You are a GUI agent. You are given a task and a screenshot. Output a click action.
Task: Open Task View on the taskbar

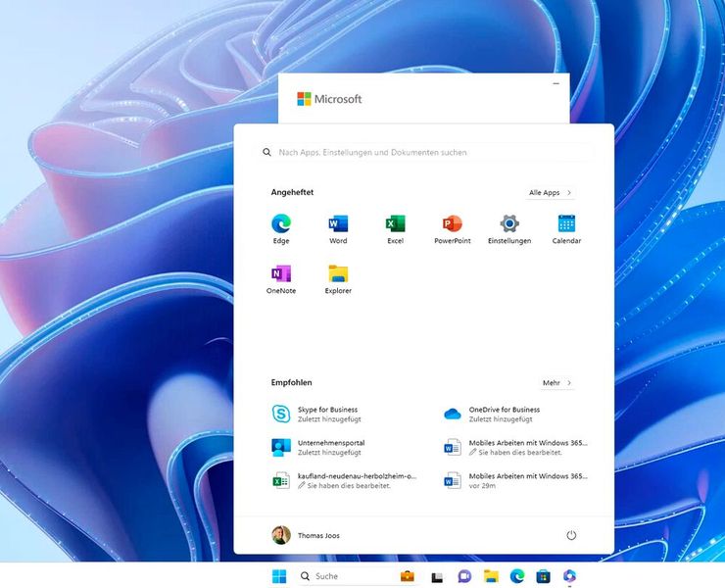437,577
